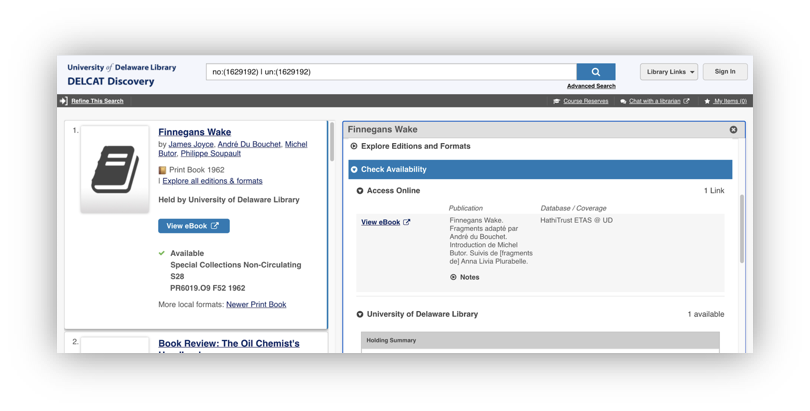Collapse the Access Online section
The image size is (810, 411).
(388, 191)
